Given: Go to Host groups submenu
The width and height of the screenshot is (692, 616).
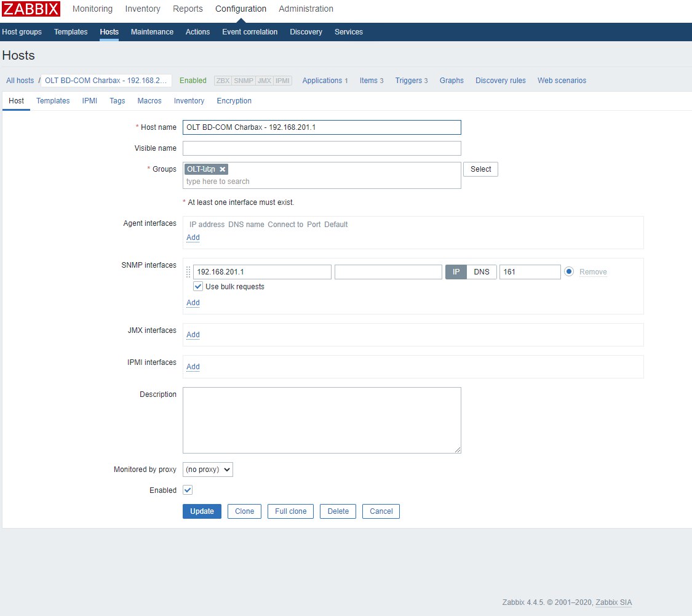Looking at the screenshot, I should point(22,32).
